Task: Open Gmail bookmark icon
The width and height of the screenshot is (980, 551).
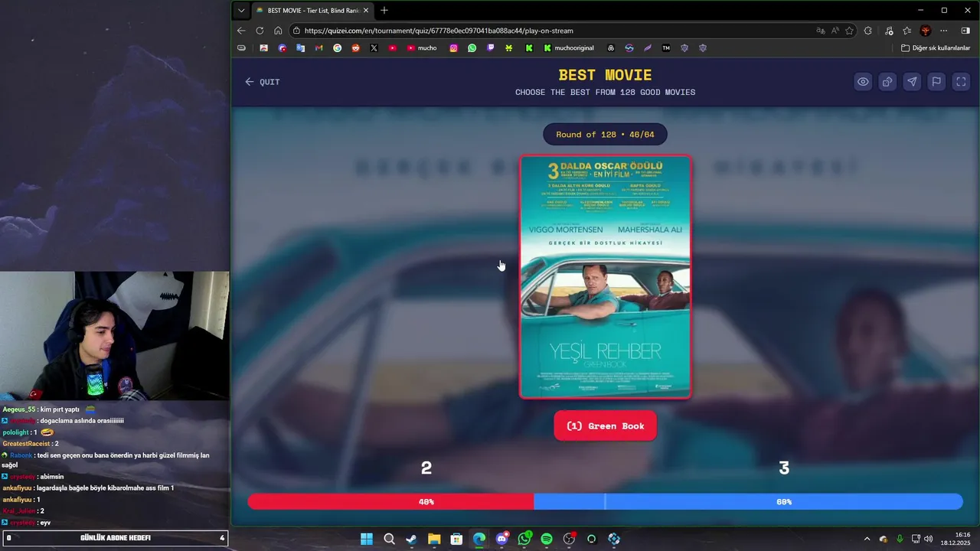Action: point(318,47)
